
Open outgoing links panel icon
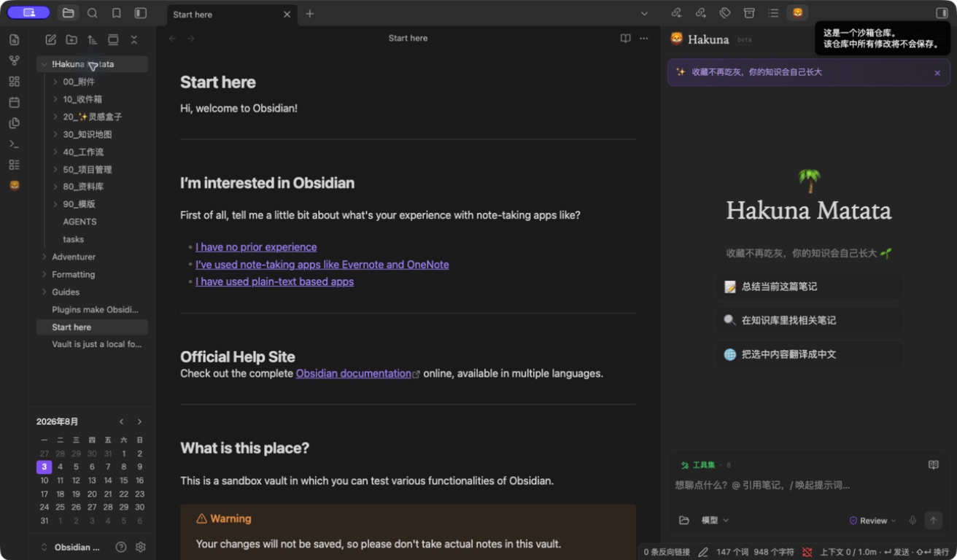(x=700, y=13)
